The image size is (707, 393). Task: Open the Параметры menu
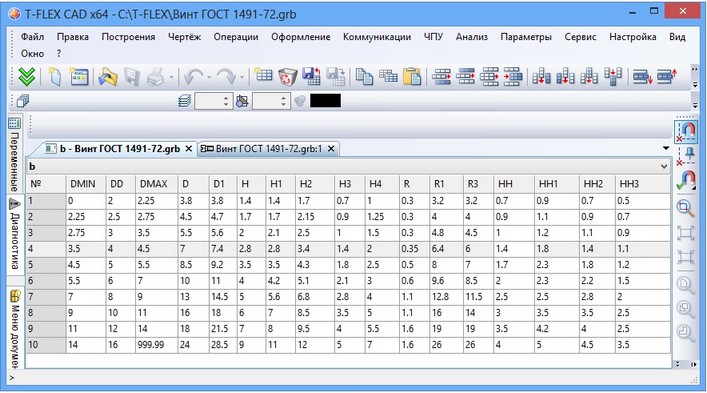(x=526, y=37)
